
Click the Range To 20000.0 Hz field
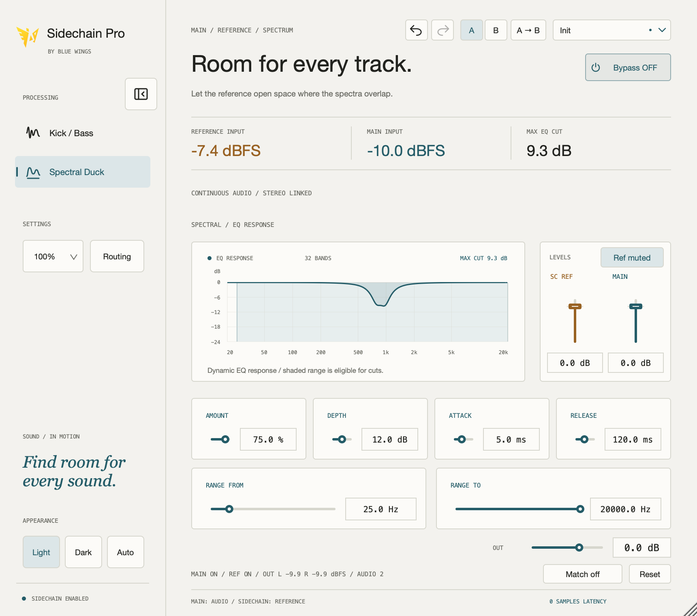click(626, 509)
